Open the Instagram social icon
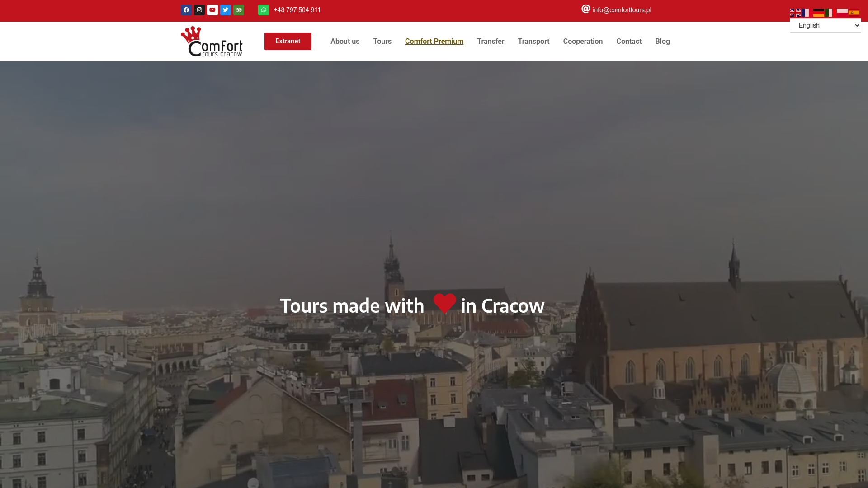Viewport: 868px width, 488px height. [x=199, y=10]
